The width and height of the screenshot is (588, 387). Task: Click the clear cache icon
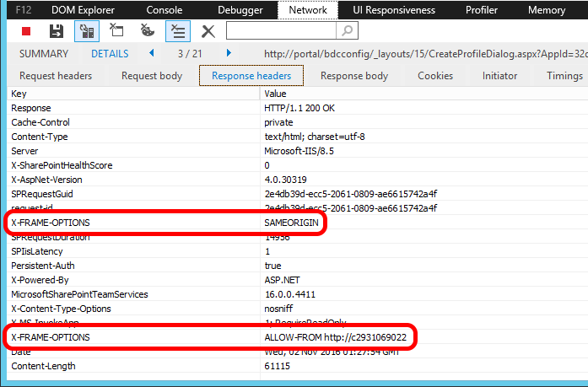116,31
